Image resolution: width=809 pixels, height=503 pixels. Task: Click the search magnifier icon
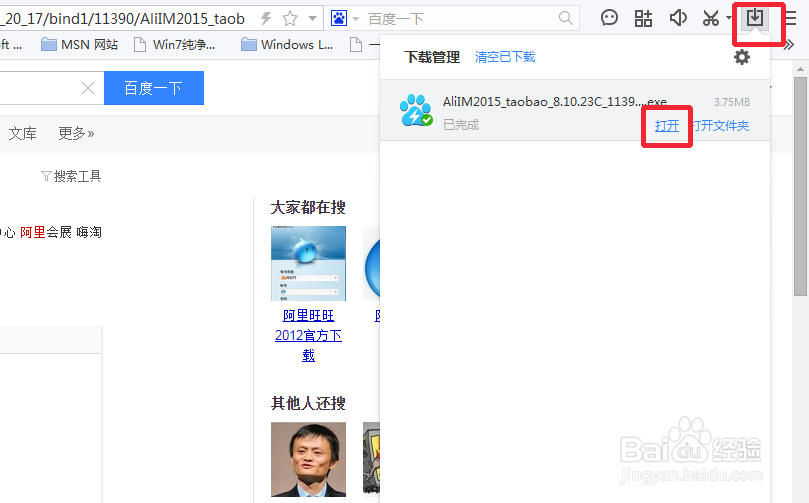pyautogui.click(x=565, y=19)
